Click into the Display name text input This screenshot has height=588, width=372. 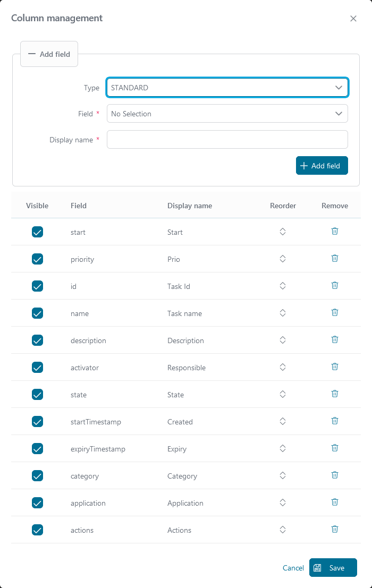click(x=227, y=140)
